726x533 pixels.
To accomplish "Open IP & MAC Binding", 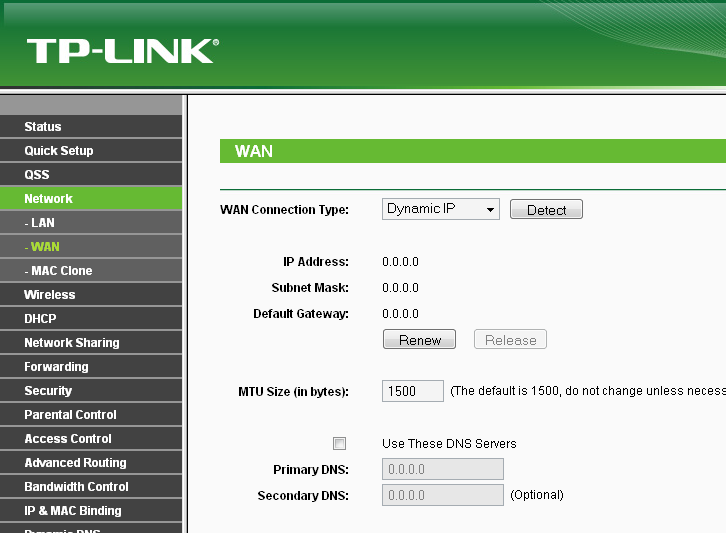I will (x=91, y=512).
